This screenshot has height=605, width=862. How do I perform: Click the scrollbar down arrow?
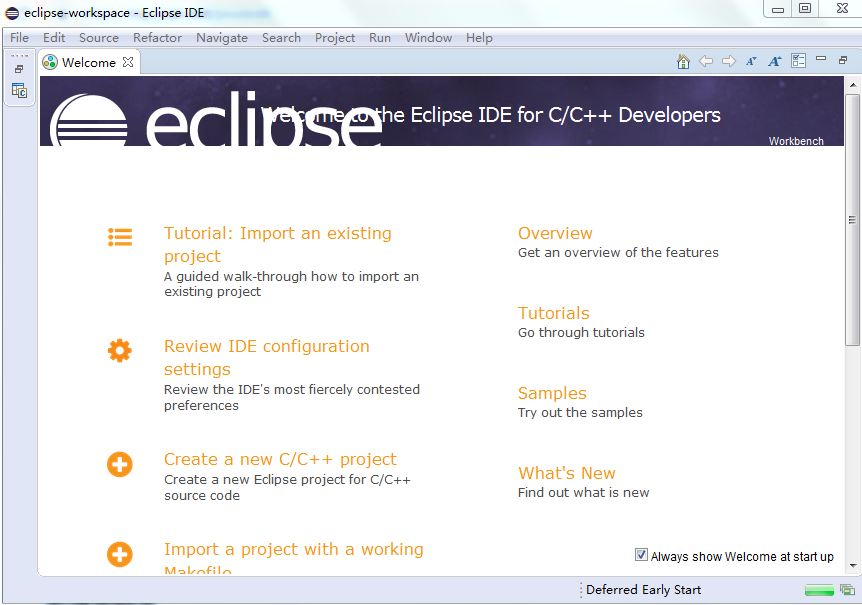coord(853,565)
